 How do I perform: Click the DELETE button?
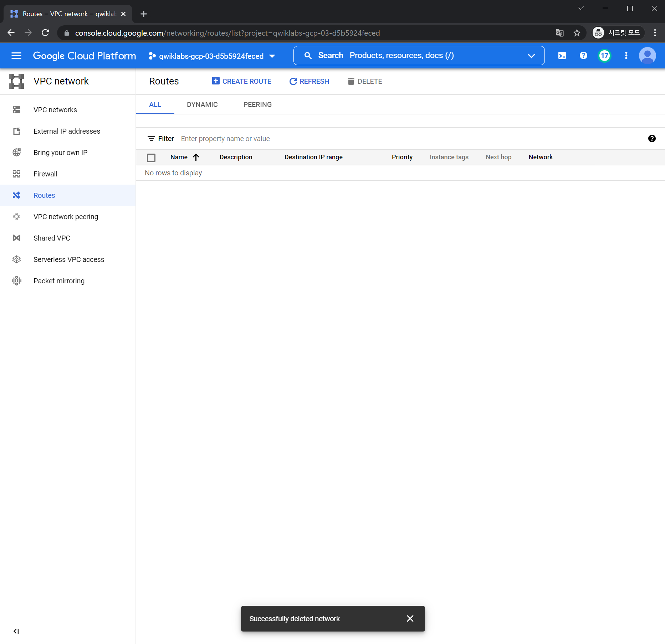click(364, 81)
